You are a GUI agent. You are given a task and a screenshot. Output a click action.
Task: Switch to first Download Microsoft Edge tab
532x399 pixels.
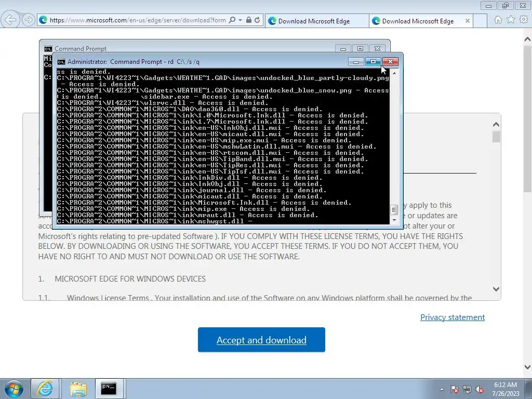(316, 21)
